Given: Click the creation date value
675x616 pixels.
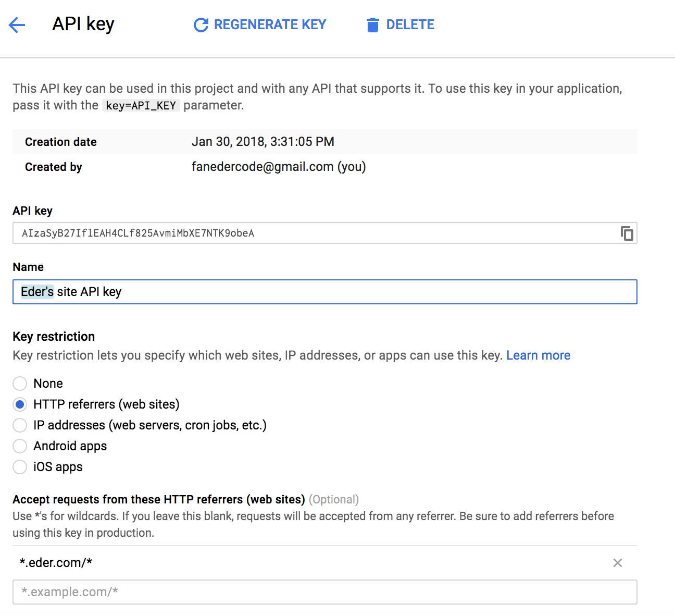Looking at the screenshot, I should point(262,142).
